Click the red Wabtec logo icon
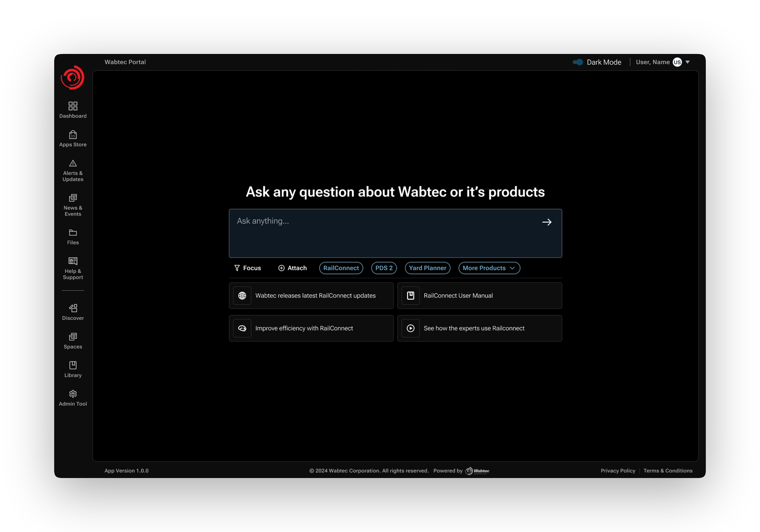Screen dimensions: 760x532 (x=72, y=77)
